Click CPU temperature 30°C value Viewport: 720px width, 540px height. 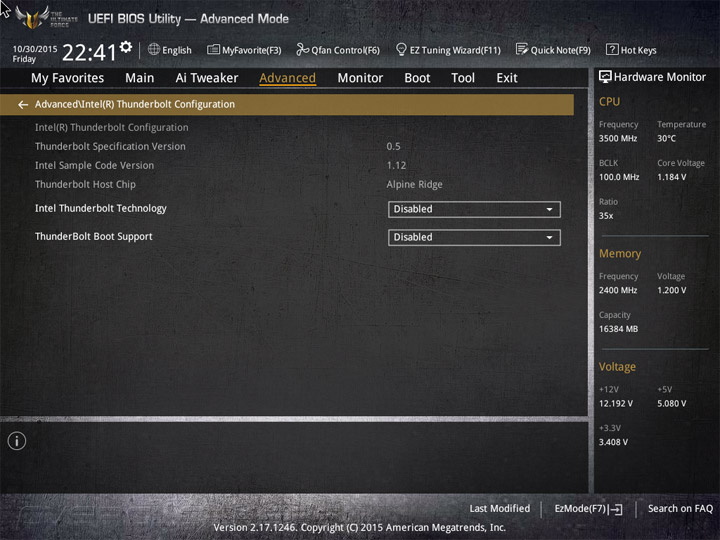(666, 138)
